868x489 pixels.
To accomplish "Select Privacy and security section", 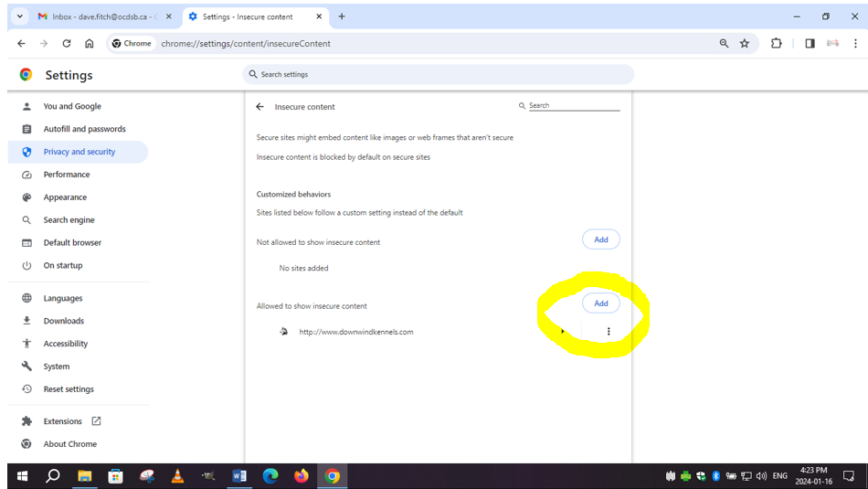I will [x=78, y=152].
